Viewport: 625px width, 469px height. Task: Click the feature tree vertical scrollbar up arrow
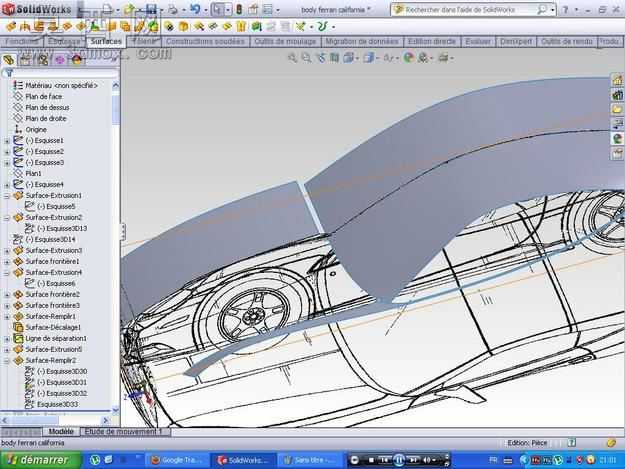[x=116, y=85]
